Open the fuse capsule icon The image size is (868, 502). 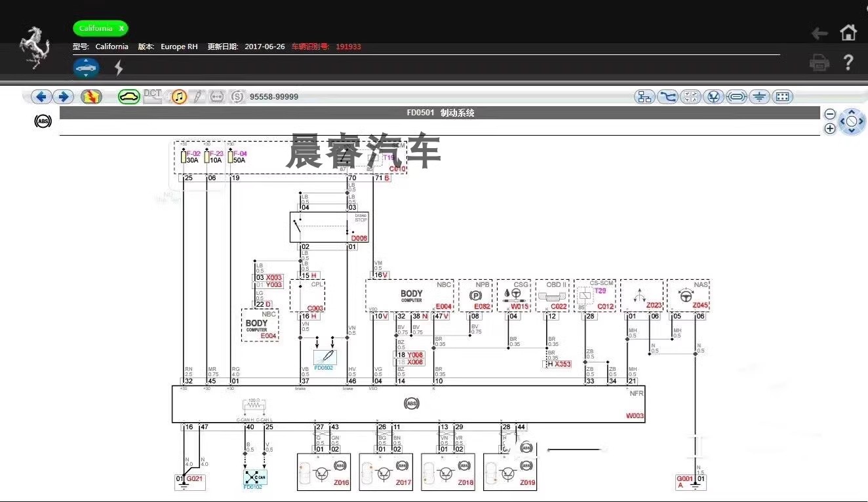click(737, 97)
